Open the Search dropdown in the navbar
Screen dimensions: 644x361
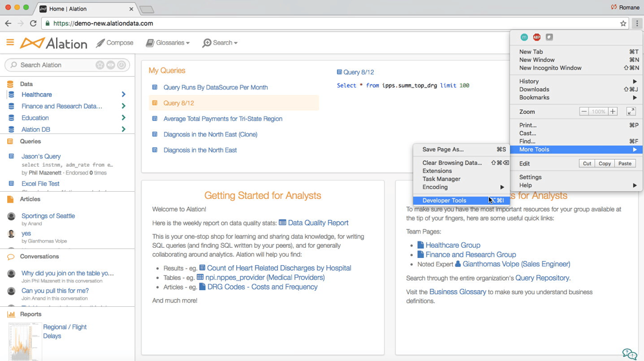click(x=220, y=43)
